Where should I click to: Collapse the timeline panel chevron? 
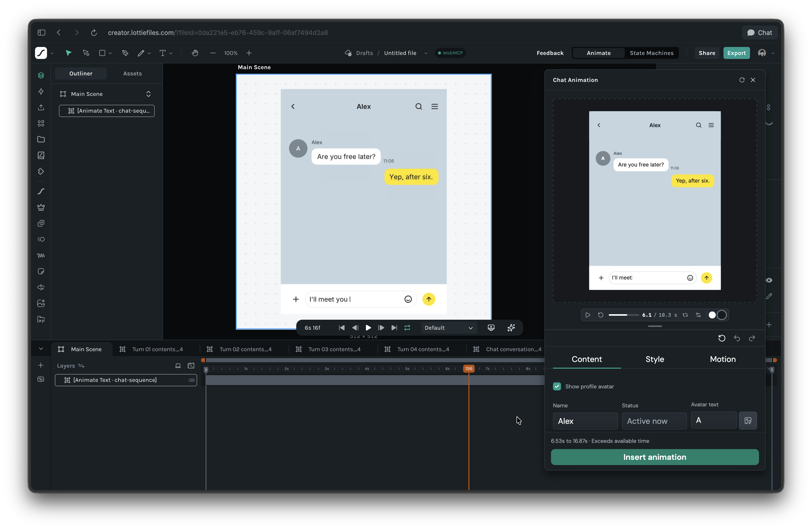(41, 349)
